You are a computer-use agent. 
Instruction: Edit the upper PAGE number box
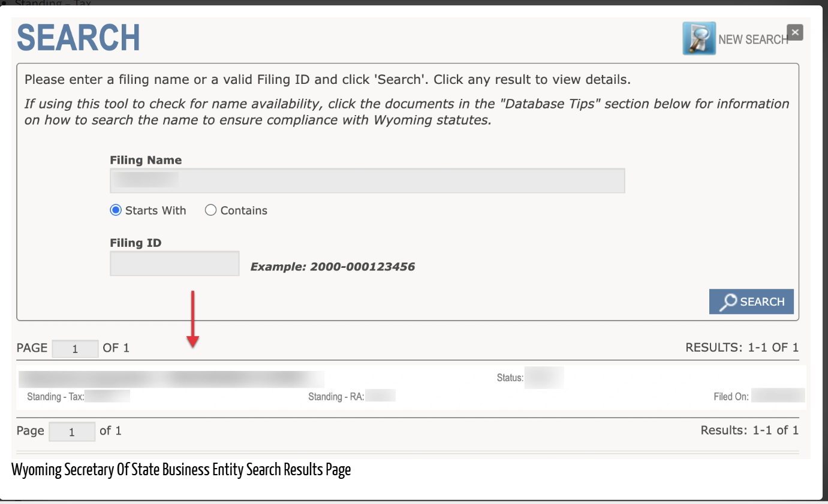coord(75,349)
